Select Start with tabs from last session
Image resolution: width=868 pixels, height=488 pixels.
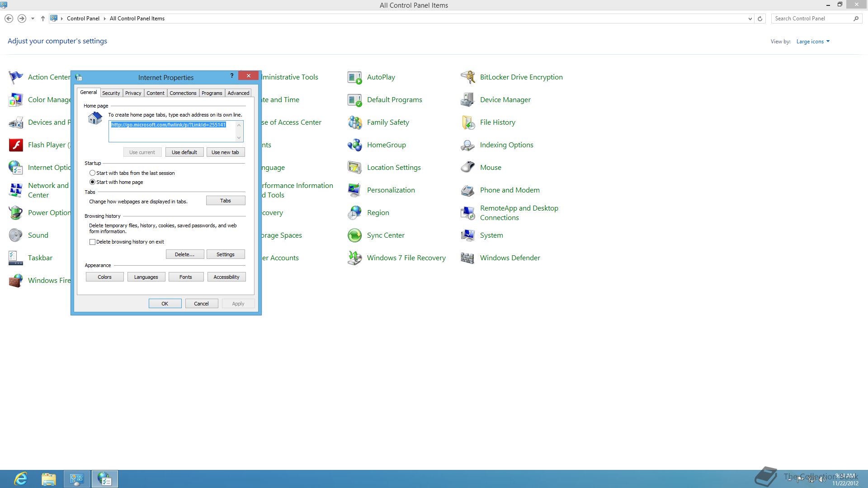92,173
